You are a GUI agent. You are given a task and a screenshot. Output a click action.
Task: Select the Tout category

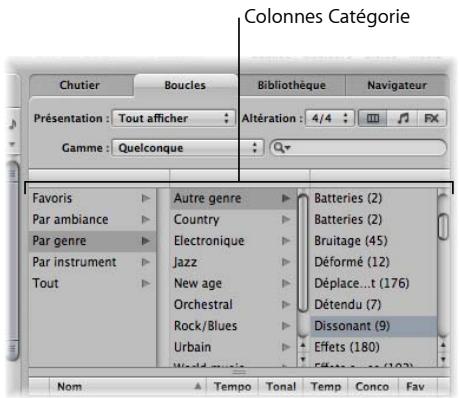click(92, 284)
